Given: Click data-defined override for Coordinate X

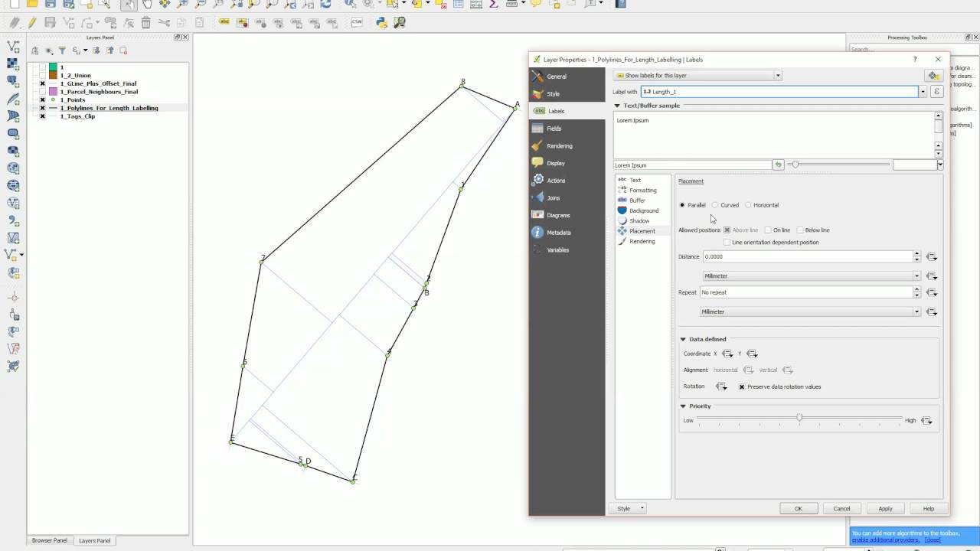Looking at the screenshot, I should pos(727,354).
